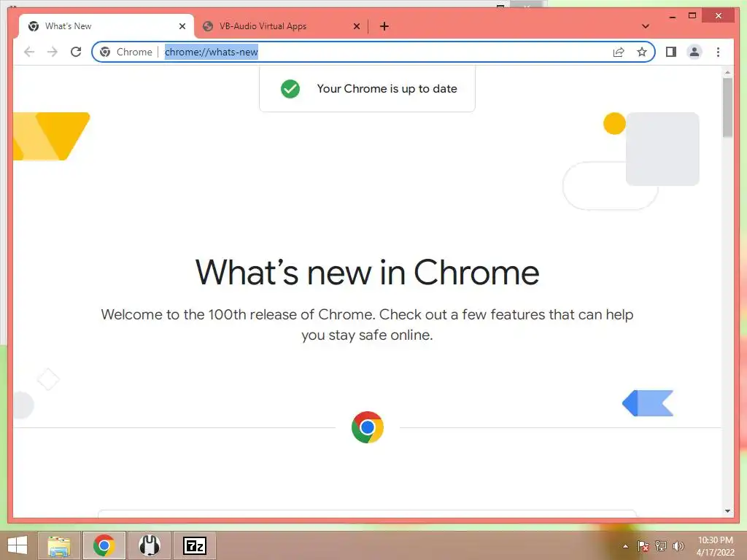Click the green up-to-date checkmark icon
The width and height of the screenshot is (747, 560).
coord(290,88)
